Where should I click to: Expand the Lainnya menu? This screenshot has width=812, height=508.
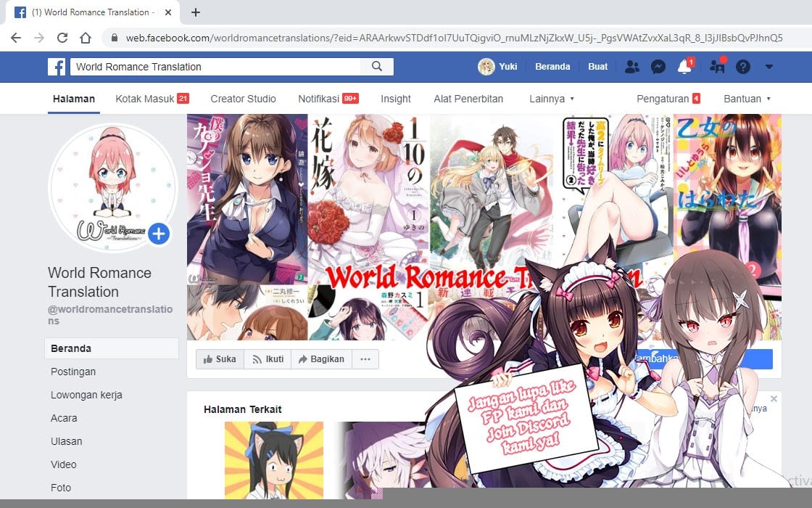click(552, 99)
